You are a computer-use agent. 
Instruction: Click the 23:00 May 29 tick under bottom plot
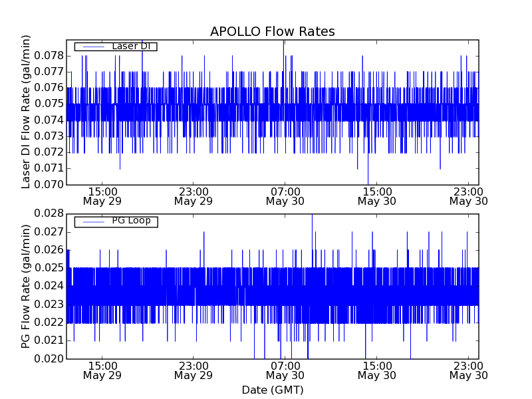coord(193,370)
